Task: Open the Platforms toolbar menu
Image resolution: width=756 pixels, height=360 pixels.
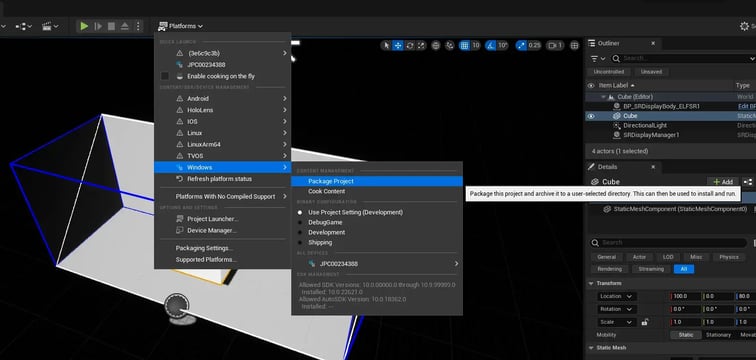Action: [x=180, y=26]
